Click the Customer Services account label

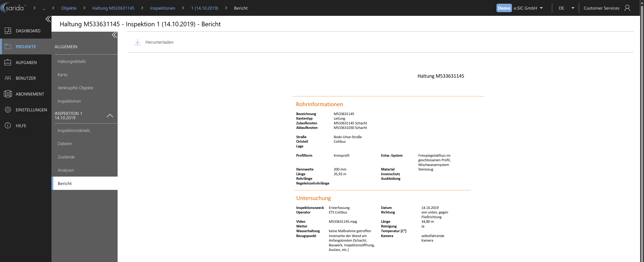[601, 8]
